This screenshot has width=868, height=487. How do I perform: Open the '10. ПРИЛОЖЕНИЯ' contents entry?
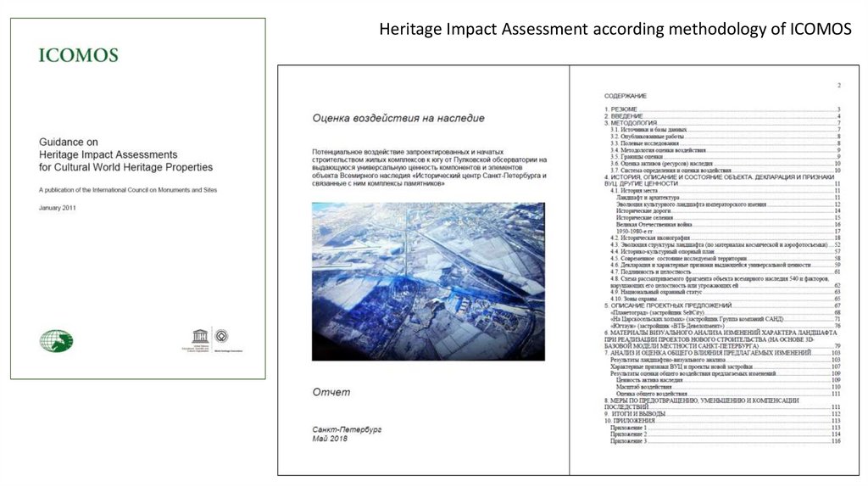[630, 421]
